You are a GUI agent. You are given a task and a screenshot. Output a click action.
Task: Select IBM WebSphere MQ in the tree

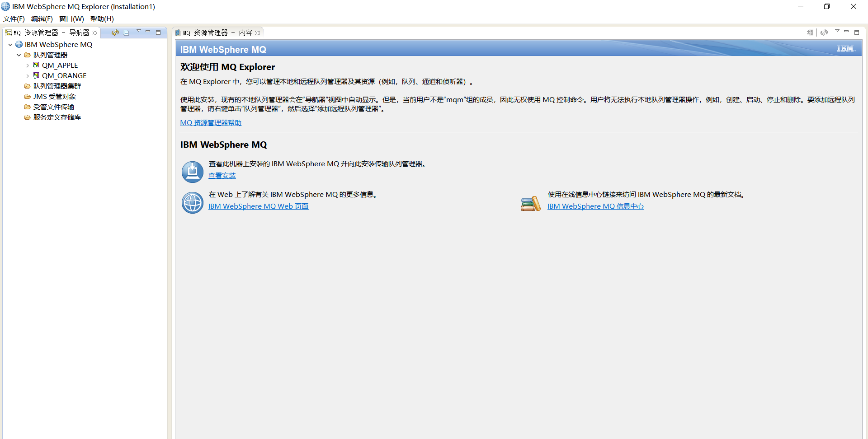[x=58, y=44]
